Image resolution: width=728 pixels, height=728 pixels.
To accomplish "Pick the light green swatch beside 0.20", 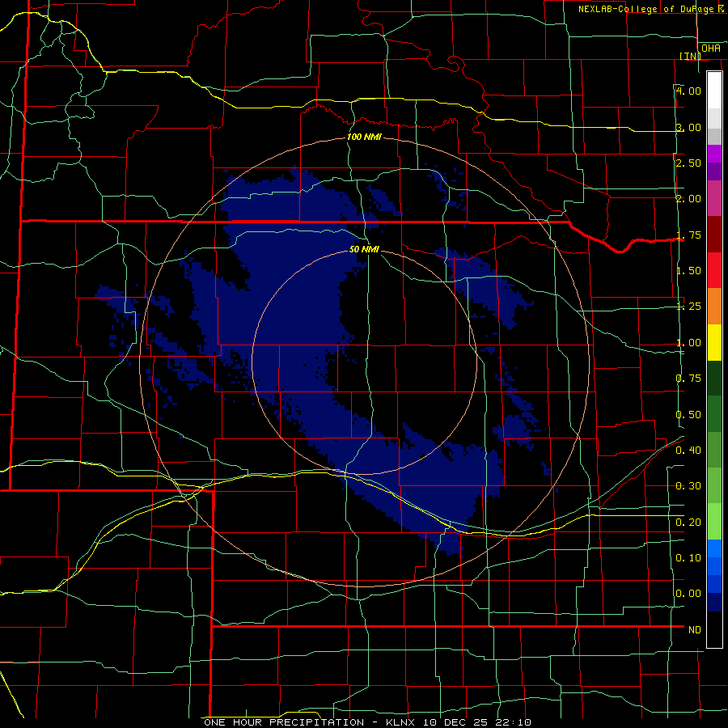I will tap(714, 522).
